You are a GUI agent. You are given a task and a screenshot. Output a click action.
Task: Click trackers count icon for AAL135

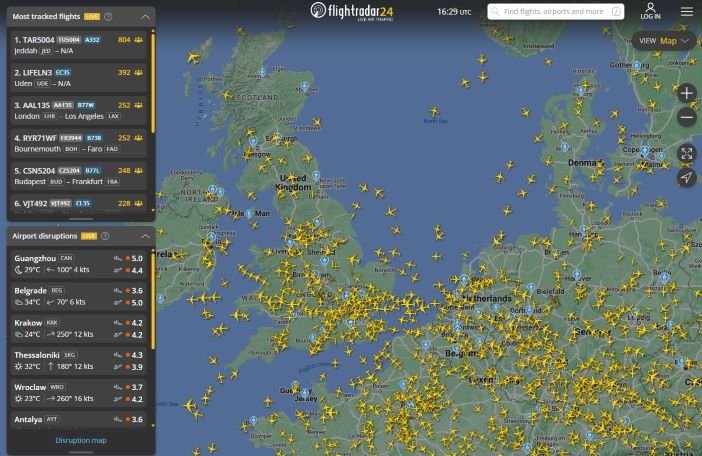(138, 105)
